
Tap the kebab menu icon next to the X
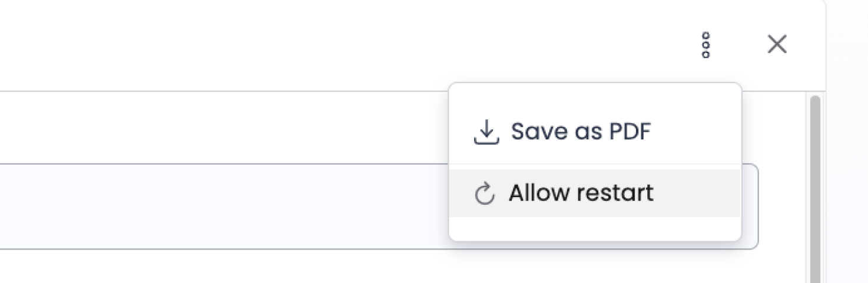coord(706,45)
